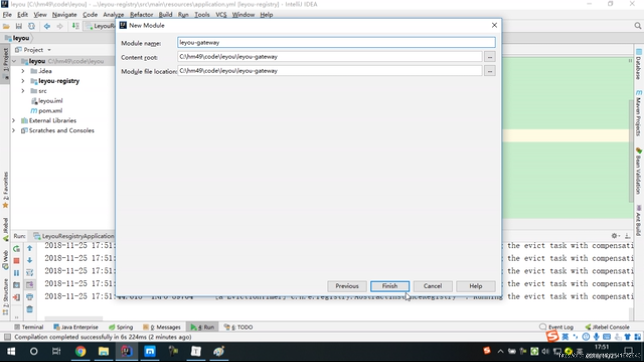This screenshot has width=644, height=362.
Task: Click Cancel in the New Module dialog
Action: (433, 286)
